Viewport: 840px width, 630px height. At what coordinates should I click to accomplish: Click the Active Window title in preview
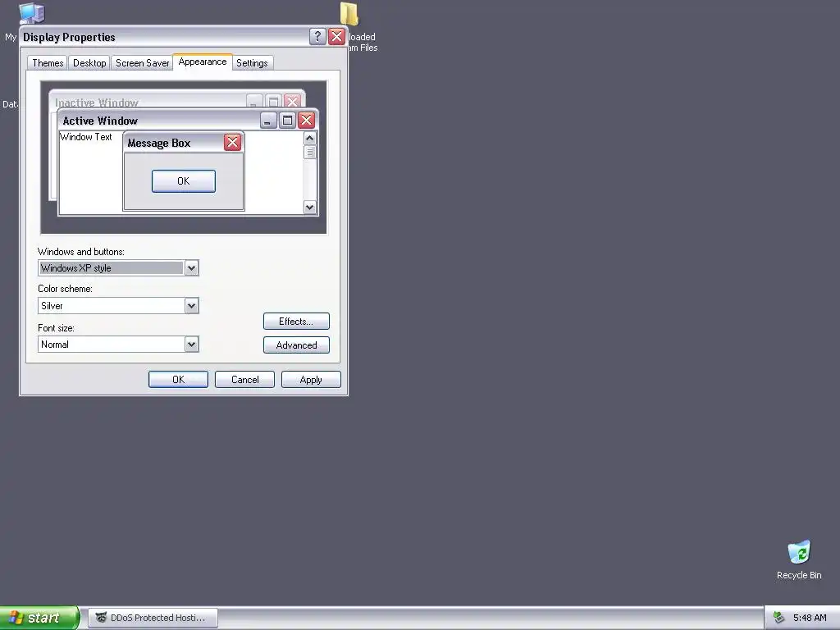(x=100, y=121)
